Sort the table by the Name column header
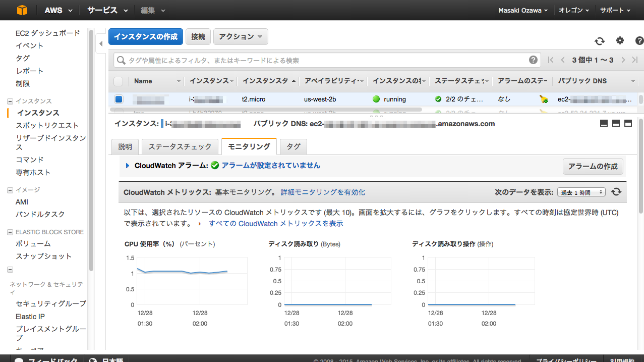The image size is (644, 362). click(x=156, y=81)
